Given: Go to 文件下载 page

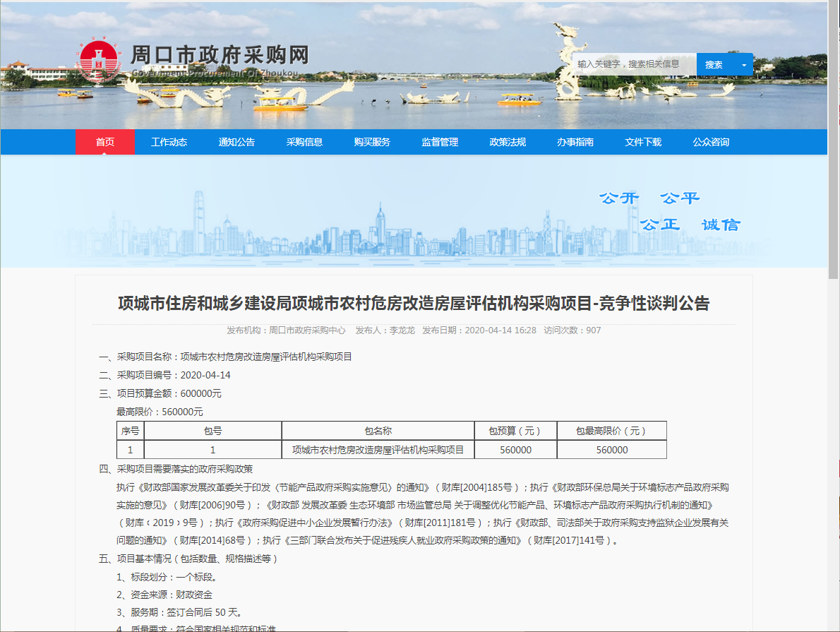Looking at the screenshot, I should [643, 142].
